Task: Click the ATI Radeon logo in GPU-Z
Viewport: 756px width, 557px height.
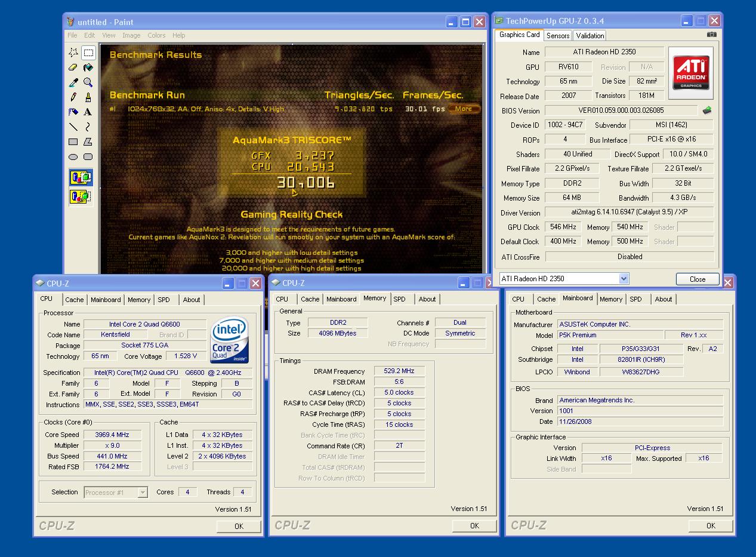Action: click(x=691, y=73)
